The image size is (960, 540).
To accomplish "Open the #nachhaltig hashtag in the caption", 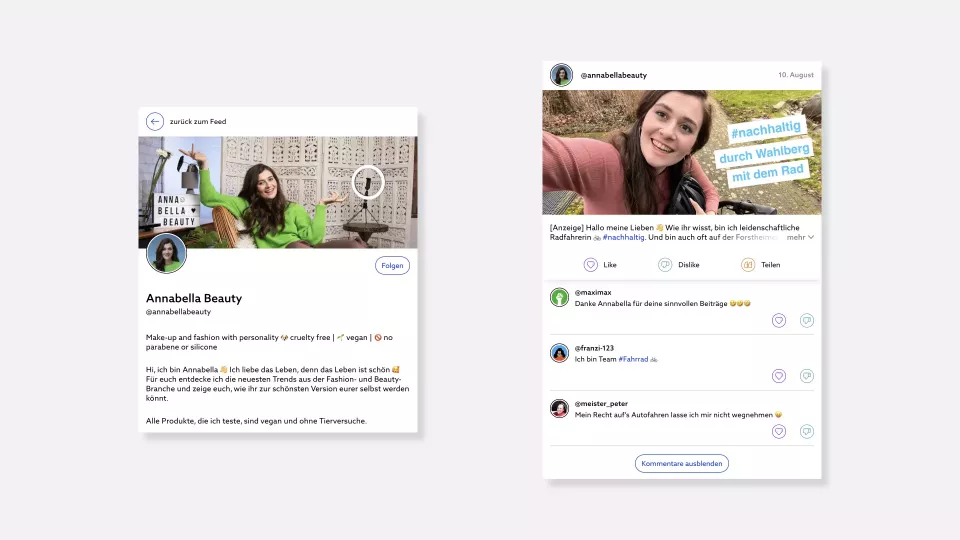I will coord(622,238).
